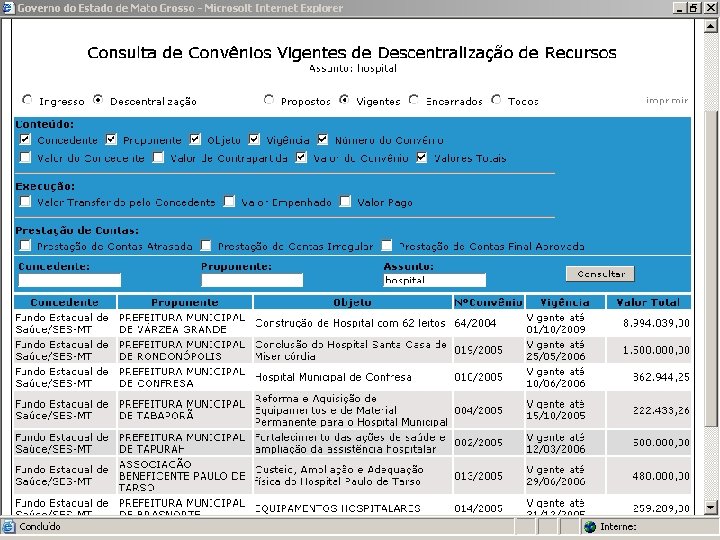Click the Assunto field containing hospital

pos(434,280)
